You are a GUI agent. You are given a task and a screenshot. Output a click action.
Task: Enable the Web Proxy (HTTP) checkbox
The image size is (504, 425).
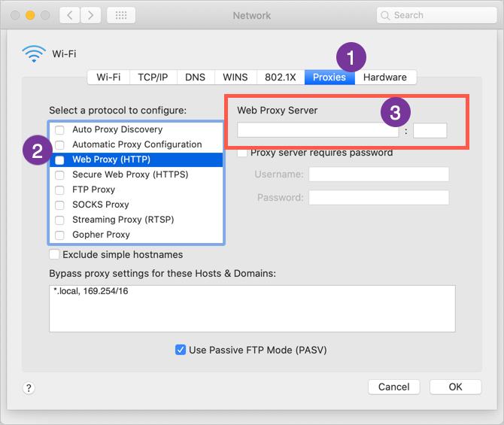pyautogui.click(x=59, y=160)
